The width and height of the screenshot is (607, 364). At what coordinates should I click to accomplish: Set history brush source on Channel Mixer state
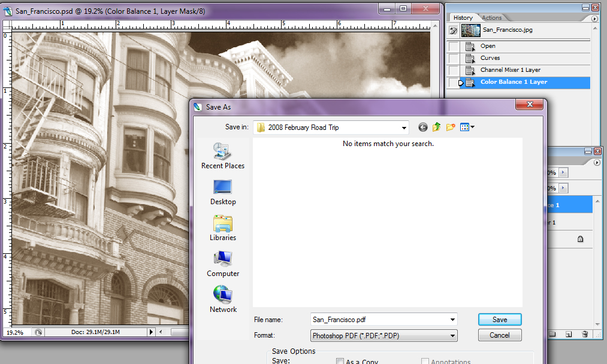pyautogui.click(x=454, y=71)
